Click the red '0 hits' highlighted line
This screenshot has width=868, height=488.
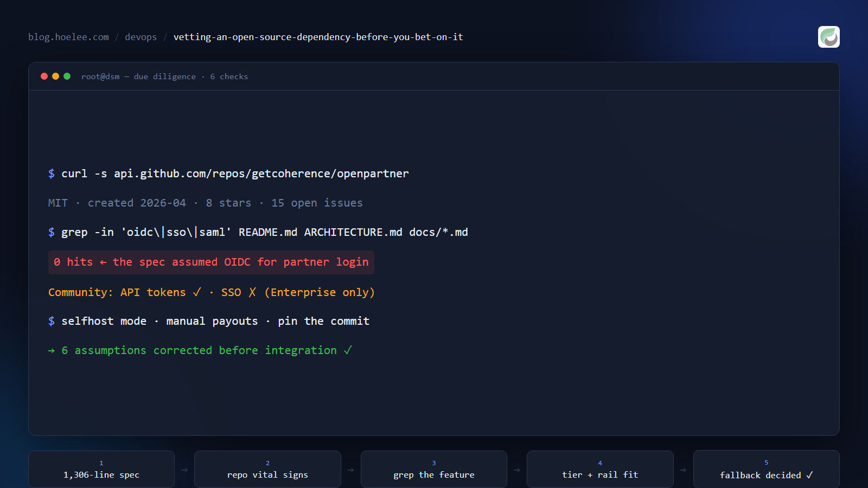(211, 262)
